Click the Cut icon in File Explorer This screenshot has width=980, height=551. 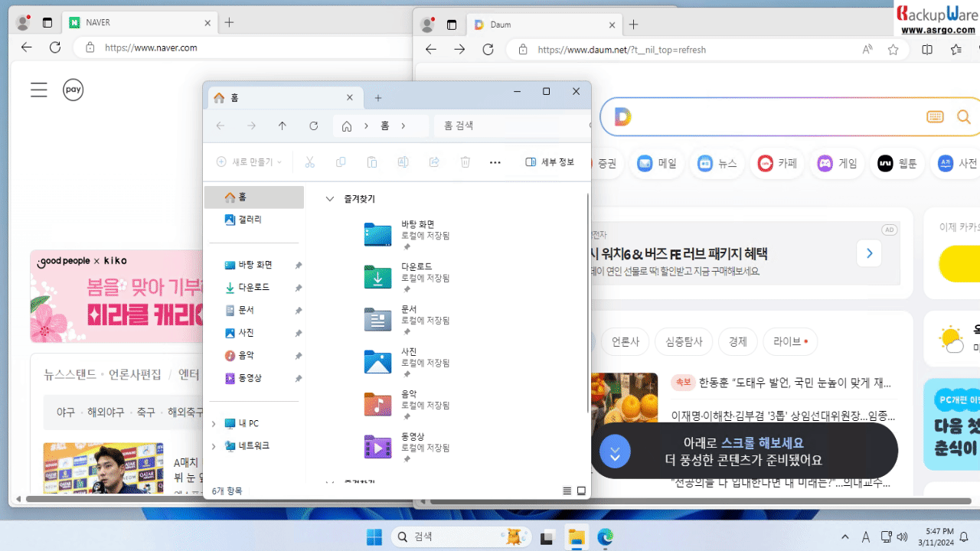(310, 162)
